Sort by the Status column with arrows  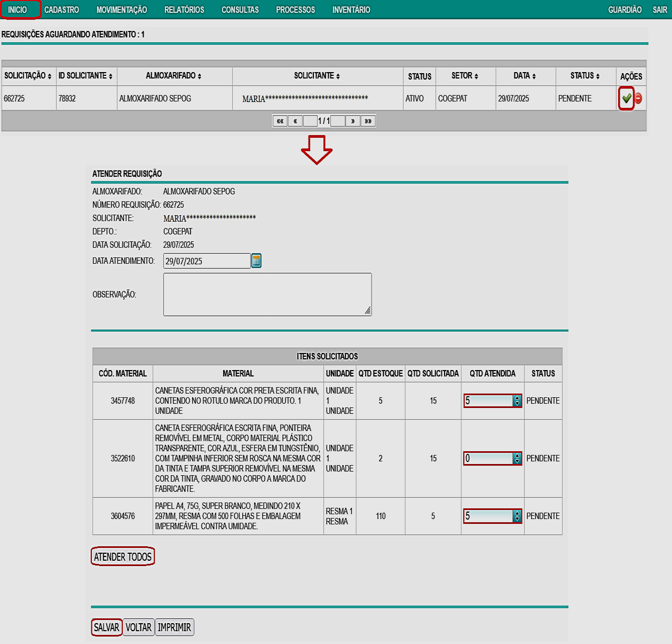(x=585, y=76)
